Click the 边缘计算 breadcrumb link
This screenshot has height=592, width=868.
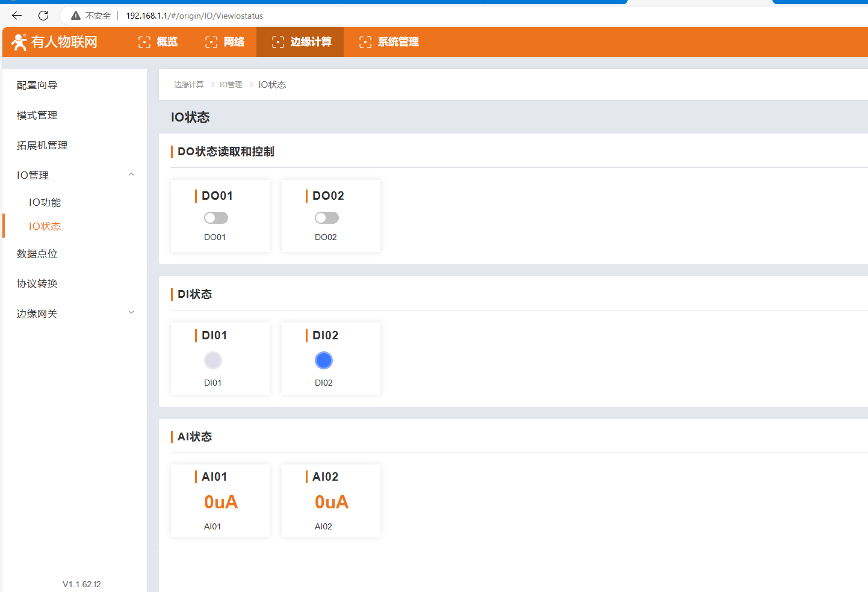click(x=189, y=85)
